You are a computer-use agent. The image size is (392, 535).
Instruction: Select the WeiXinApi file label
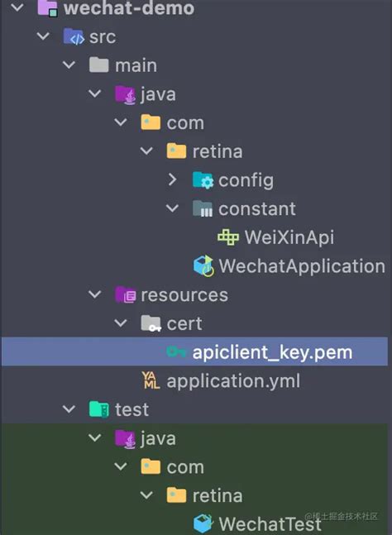click(289, 237)
